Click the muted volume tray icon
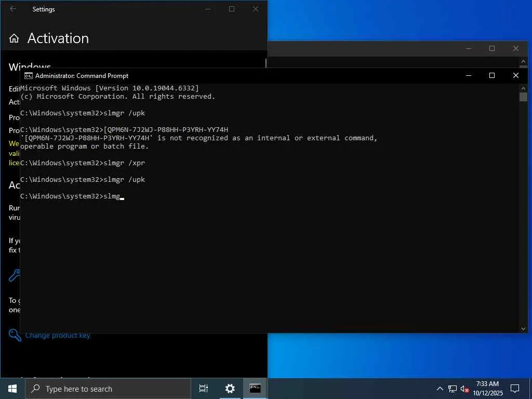Image resolution: width=532 pixels, height=399 pixels. tap(464, 389)
